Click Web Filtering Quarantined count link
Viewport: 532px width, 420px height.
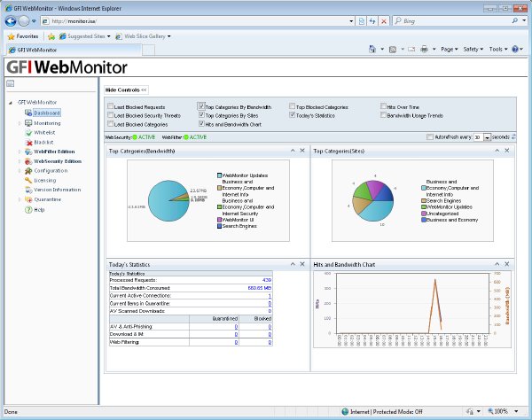point(236,342)
